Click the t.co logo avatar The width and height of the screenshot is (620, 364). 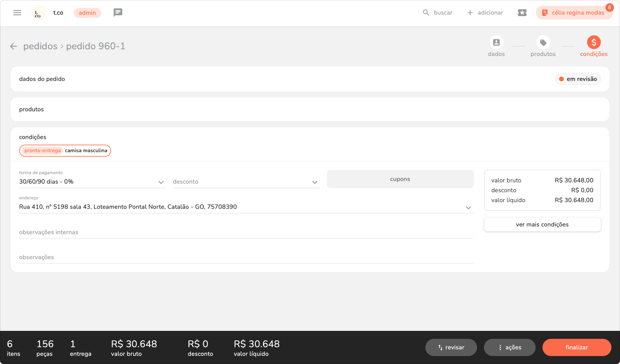pyautogui.click(x=38, y=13)
